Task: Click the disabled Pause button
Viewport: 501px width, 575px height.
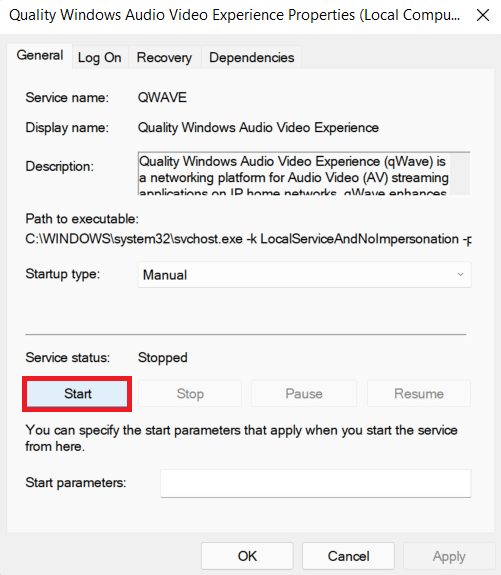Action: pos(304,393)
